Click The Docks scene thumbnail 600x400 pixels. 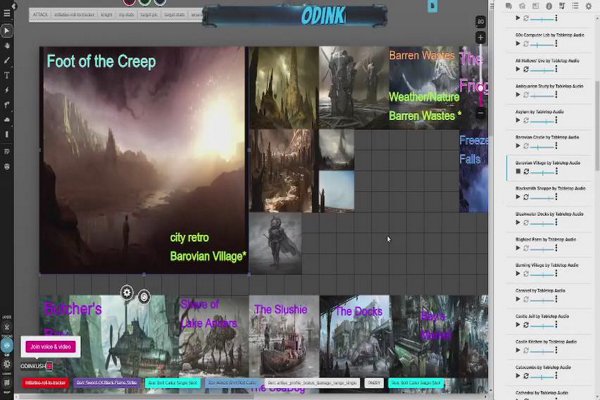tap(355, 336)
